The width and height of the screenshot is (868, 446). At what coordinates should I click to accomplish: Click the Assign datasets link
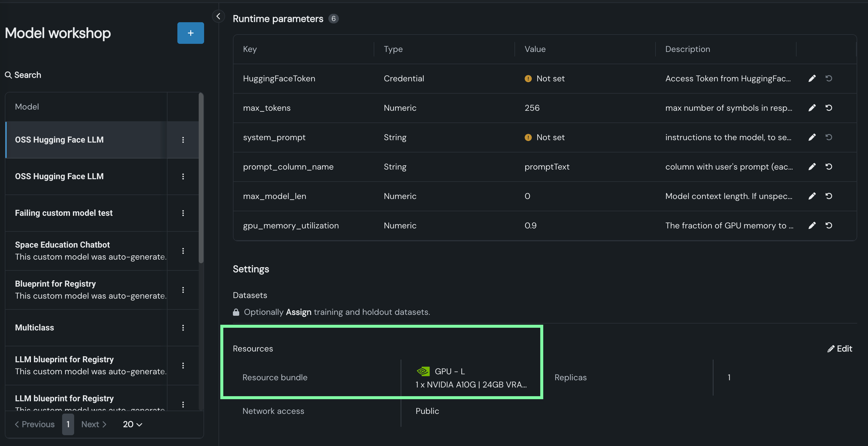pos(298,312)
